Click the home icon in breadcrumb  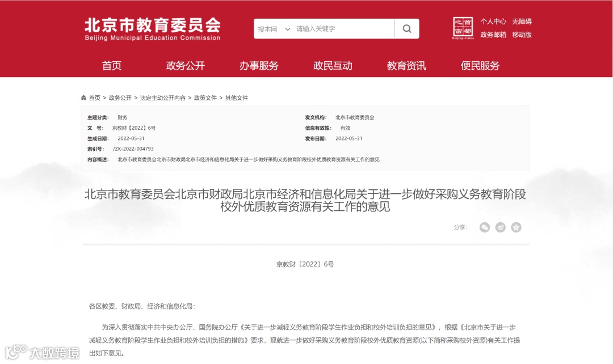coord(83,98)
